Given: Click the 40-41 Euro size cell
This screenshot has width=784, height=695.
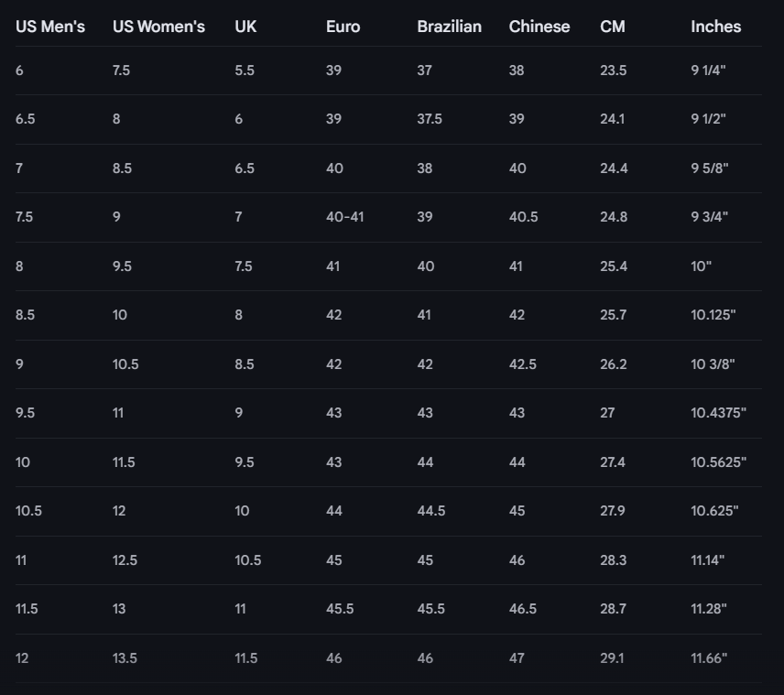Looking at the screenshot, I should tap(344, 217).
